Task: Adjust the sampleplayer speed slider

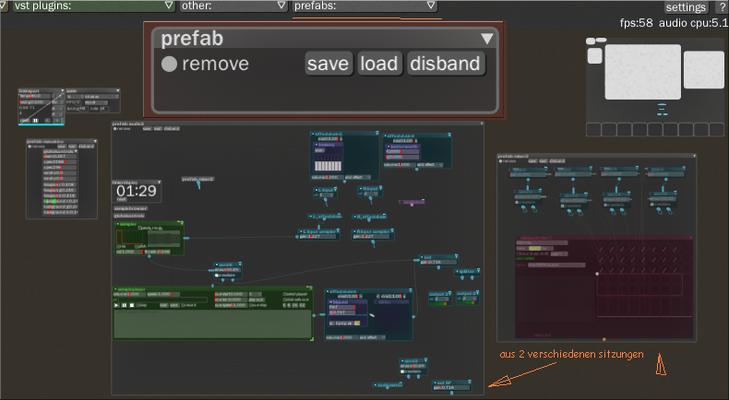Action: [163, 294]
